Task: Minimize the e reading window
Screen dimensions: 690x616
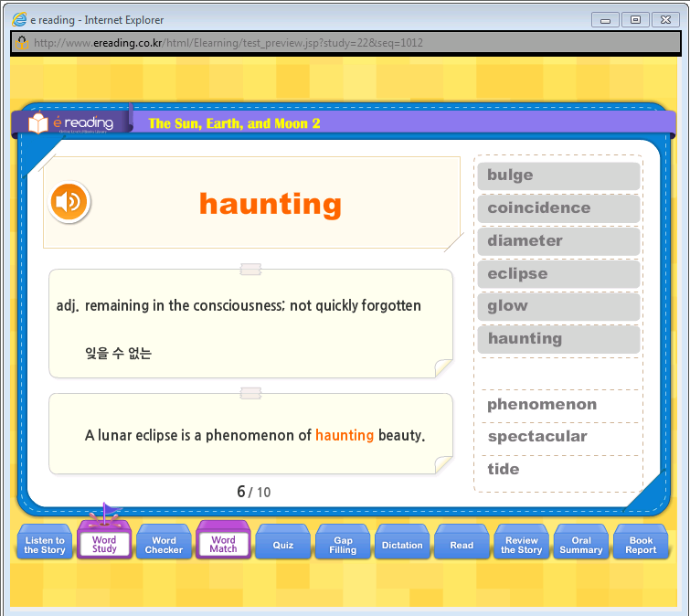Action: click(x=605, y=20)
